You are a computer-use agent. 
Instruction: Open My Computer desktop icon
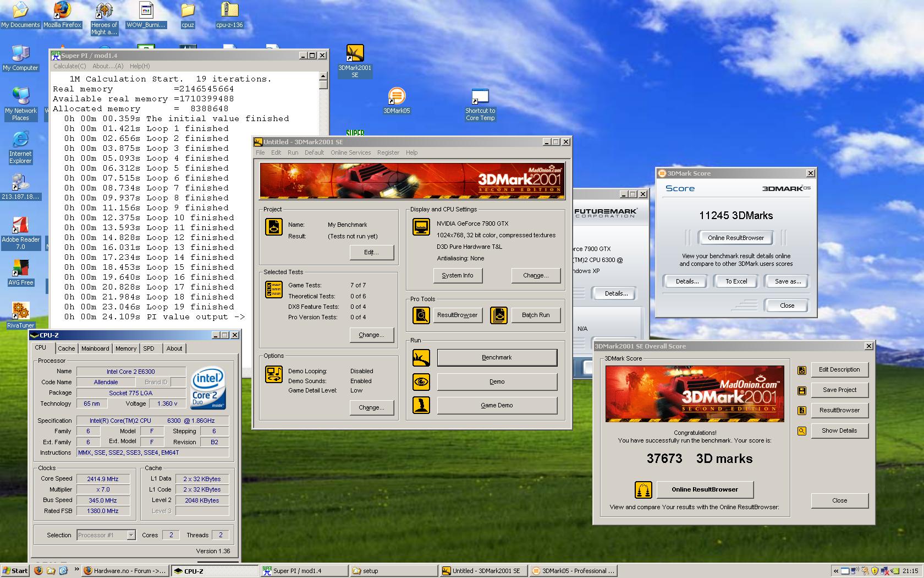[20, 58]
